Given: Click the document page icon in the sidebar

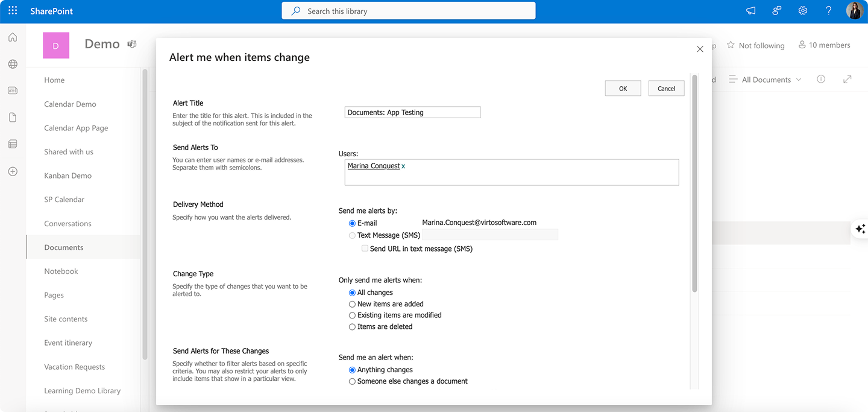Looking at the screenshot, I should point(12,117).
